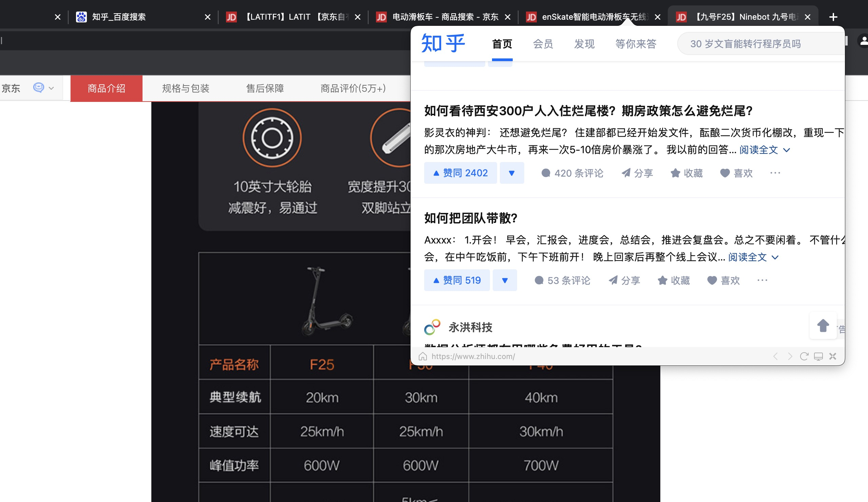Click 20km range cell

coord(322,397)
